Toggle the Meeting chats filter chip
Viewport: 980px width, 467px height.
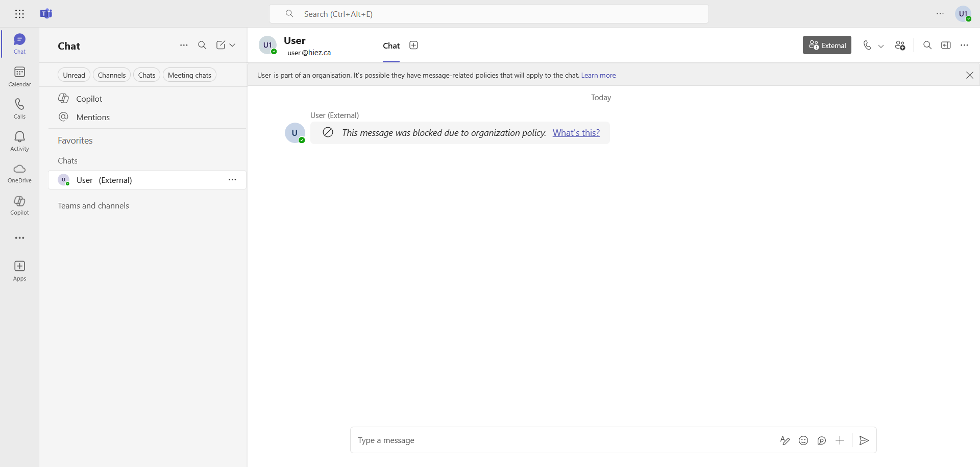189,75
